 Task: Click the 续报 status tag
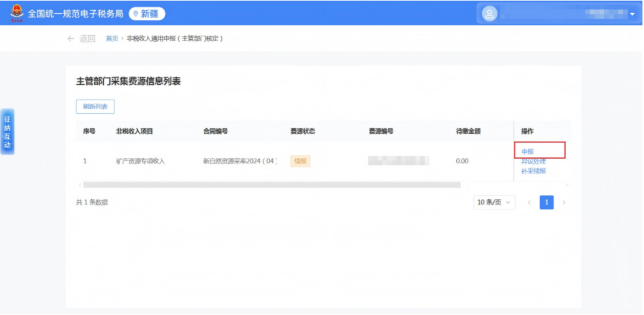(300, 162)
